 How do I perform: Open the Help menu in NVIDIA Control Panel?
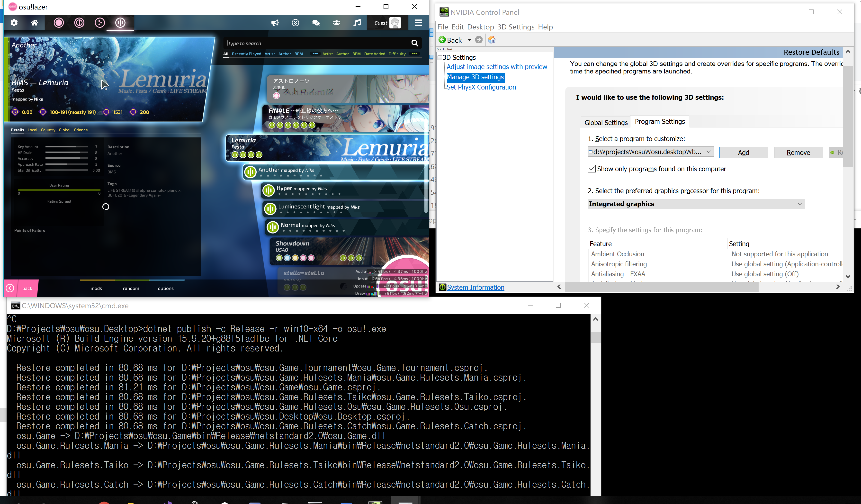click(545, 27)
